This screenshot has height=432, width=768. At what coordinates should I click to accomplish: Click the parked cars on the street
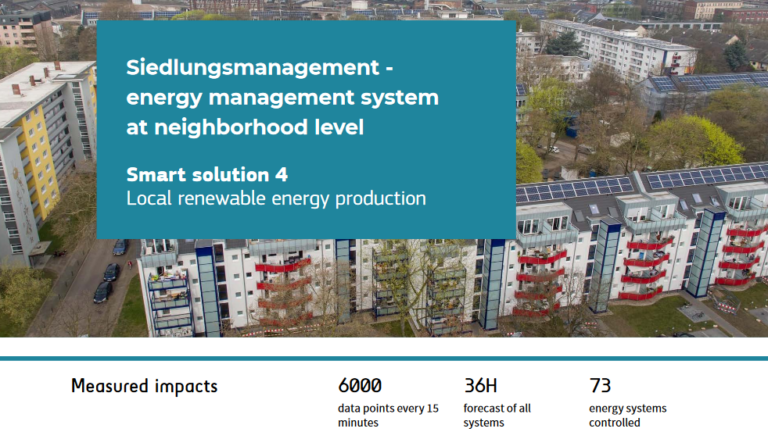pyautogui.click(x=111, y=270)
